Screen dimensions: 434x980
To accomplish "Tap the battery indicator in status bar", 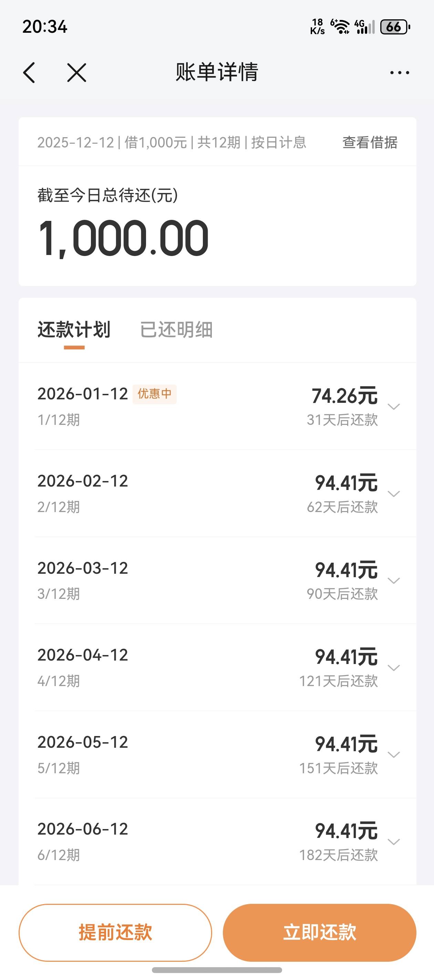I will pyautogui.click(x=395, y=27).
